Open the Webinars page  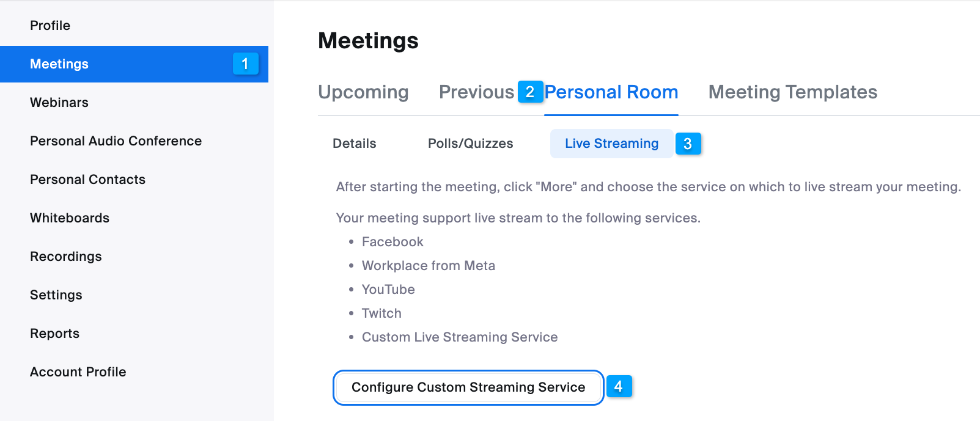point(59,102)
